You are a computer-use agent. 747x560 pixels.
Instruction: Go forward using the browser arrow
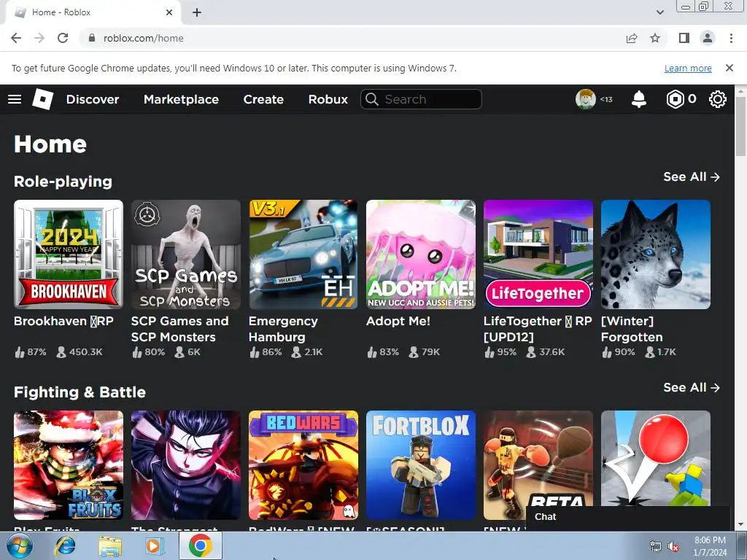click(39, 38)
